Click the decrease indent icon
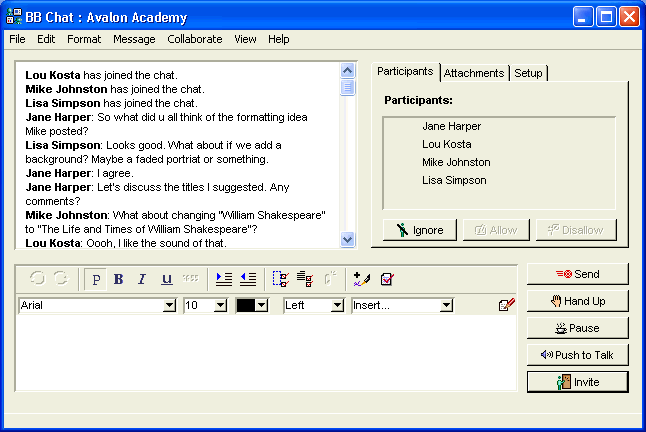This screenshot has width=646, height=432. pyautogui.click(x=247, y=279)
